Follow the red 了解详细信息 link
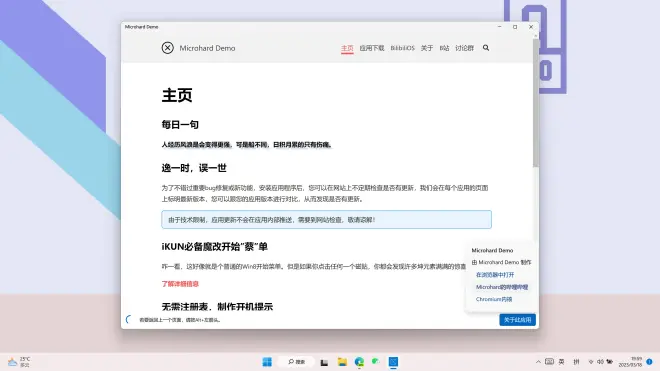 point(180,284)
